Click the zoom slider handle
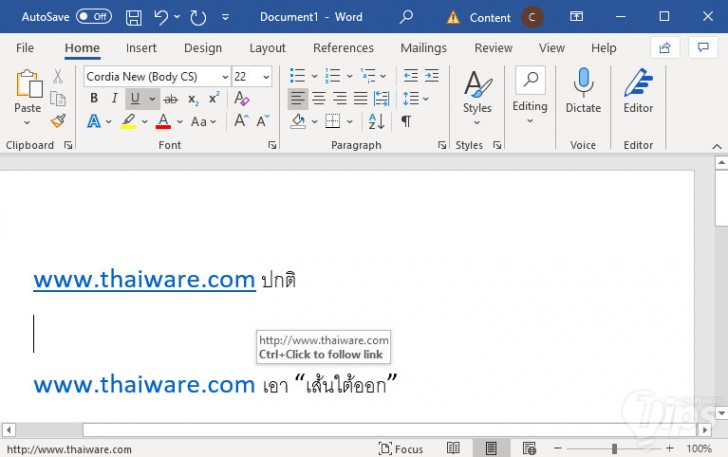 click(614, 449)
